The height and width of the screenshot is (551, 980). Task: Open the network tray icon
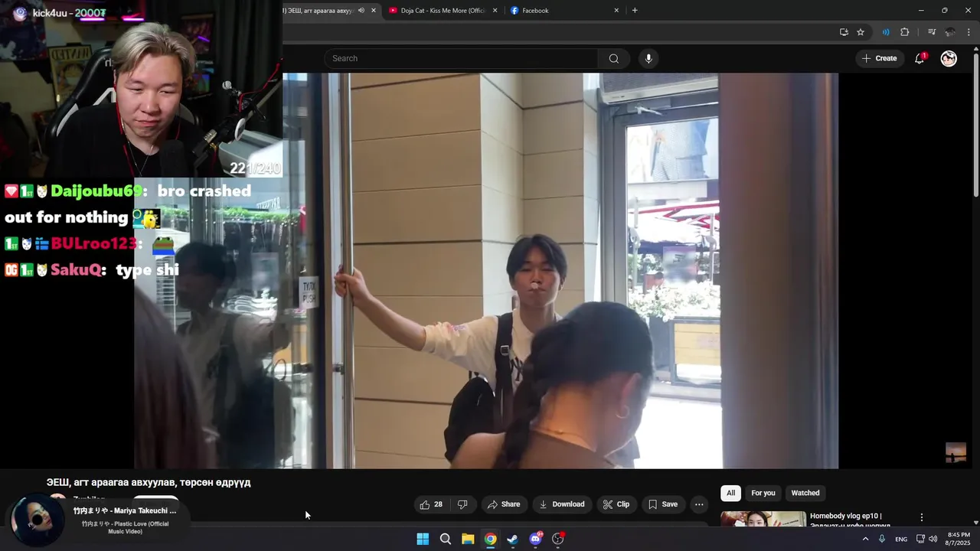(x=920, y=539)
